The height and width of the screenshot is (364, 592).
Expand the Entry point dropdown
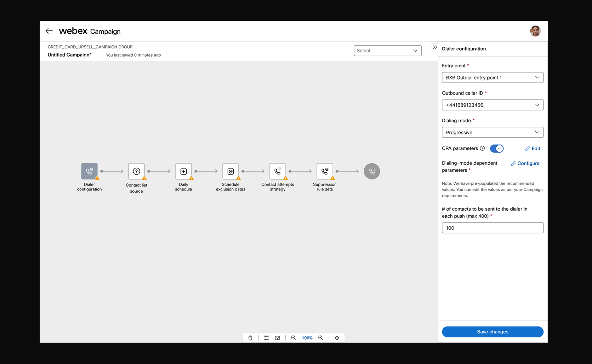(492, 78)
